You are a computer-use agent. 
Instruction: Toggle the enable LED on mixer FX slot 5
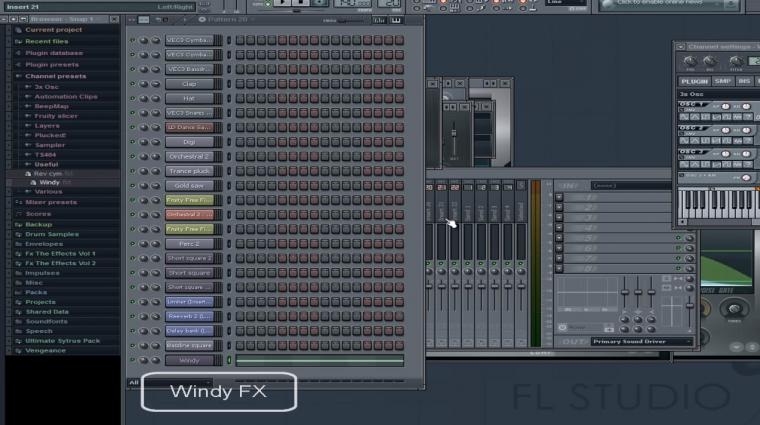point(679,238)
